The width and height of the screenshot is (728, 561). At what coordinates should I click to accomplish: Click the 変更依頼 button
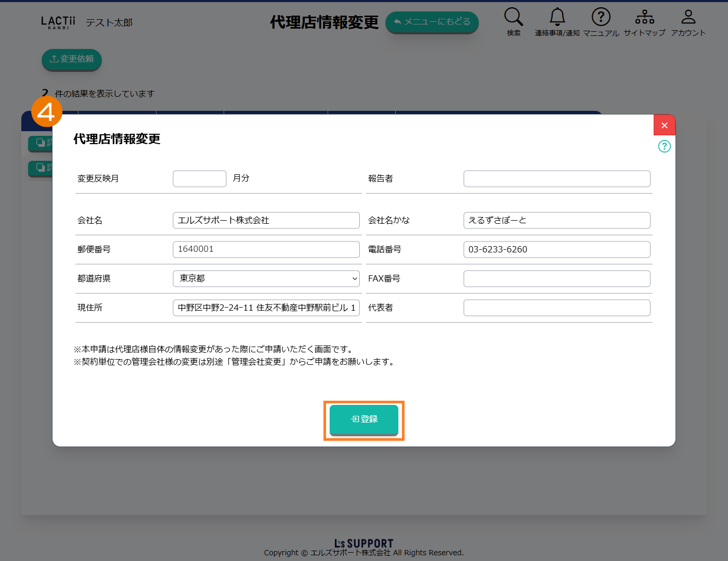tap(72, 59)
